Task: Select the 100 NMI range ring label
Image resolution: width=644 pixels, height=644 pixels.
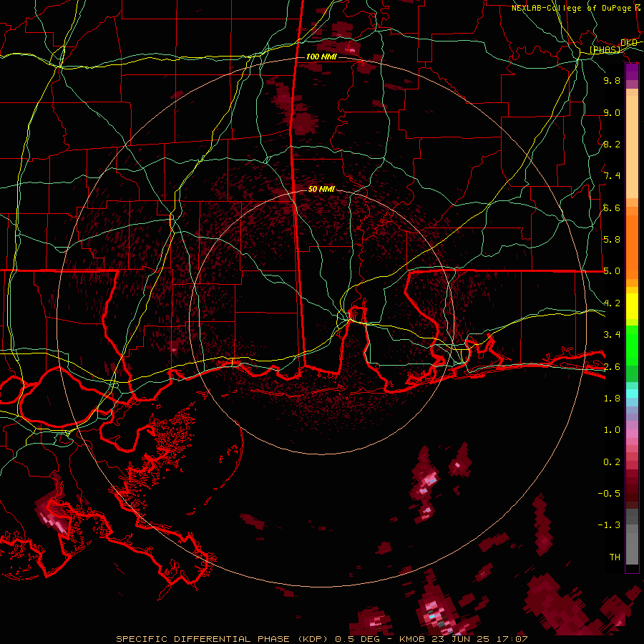Action: (x=321, y=57)
